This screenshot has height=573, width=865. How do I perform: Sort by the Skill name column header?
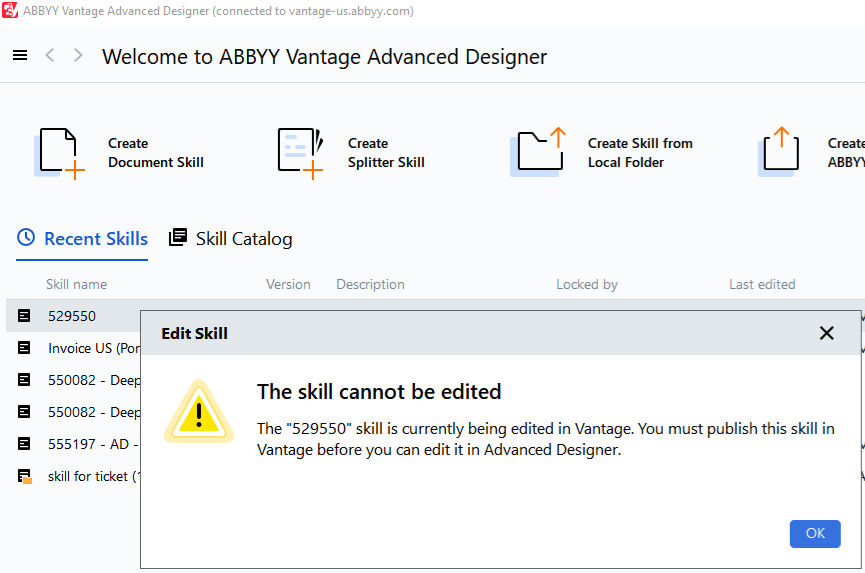pyautogui.click(x=77, y=285)
